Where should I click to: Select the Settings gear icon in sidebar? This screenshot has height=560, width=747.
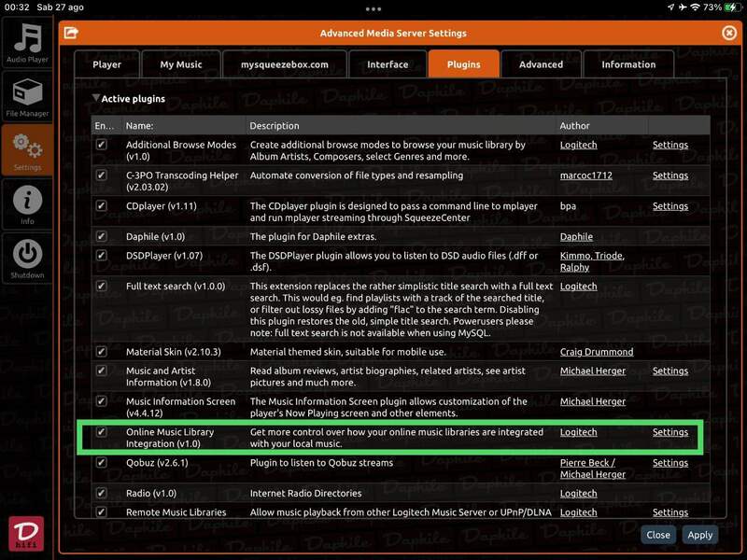27,150
